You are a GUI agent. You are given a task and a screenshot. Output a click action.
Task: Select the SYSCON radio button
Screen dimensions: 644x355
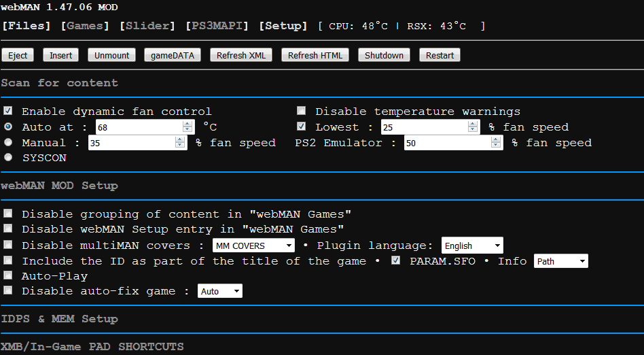(x=7, y=157)
